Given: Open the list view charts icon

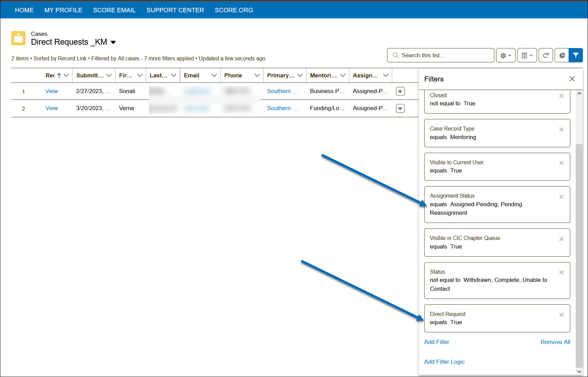Looking at the screenshot, I should pos(562,55).
